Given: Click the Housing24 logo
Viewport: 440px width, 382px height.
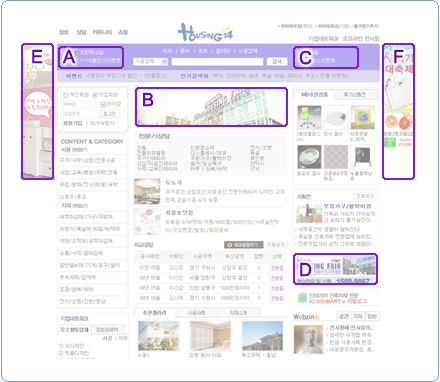Looking at the screenshot, I should pos(205,32).
